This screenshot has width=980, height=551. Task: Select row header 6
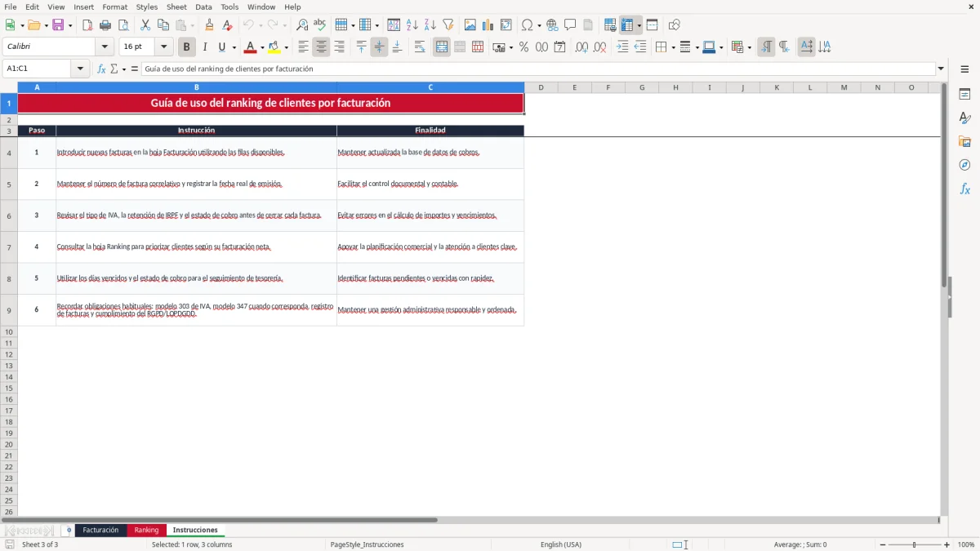point(9,216)
